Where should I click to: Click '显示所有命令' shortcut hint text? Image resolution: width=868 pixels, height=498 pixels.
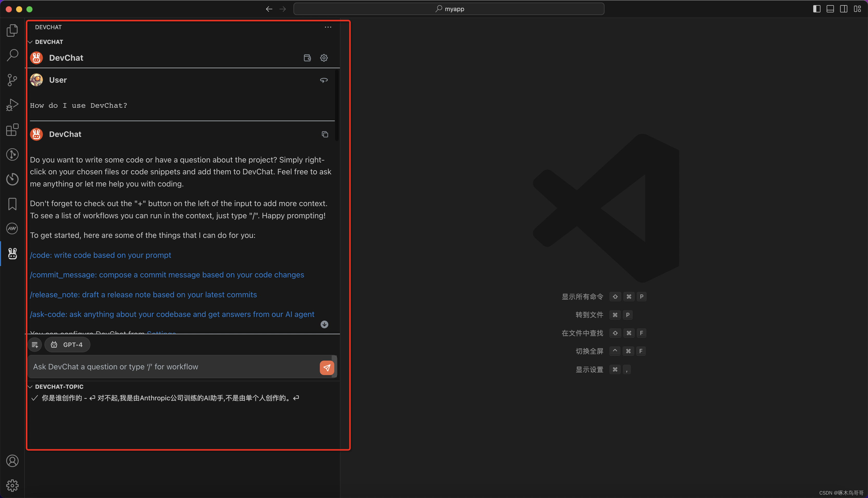583,297
